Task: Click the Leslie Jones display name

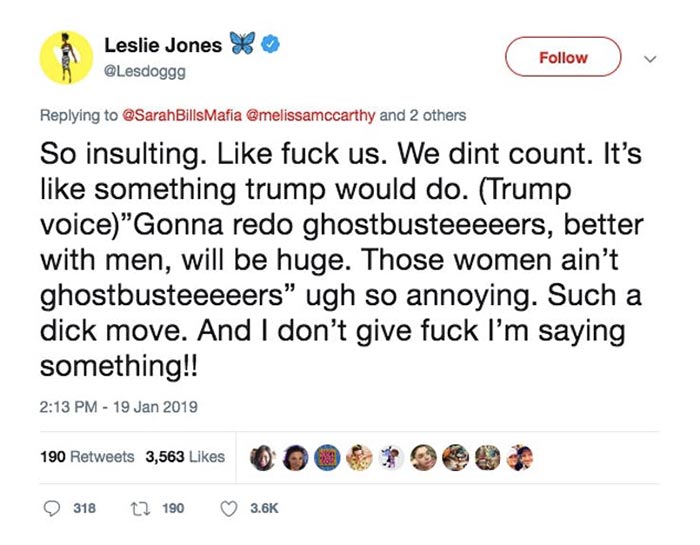Action: (x=165, y=46)
